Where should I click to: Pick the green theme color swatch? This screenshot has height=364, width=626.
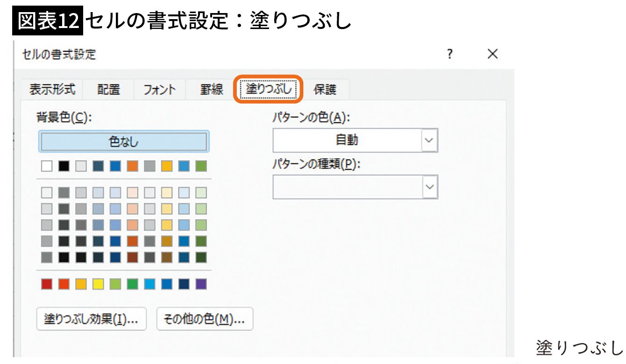201,166
